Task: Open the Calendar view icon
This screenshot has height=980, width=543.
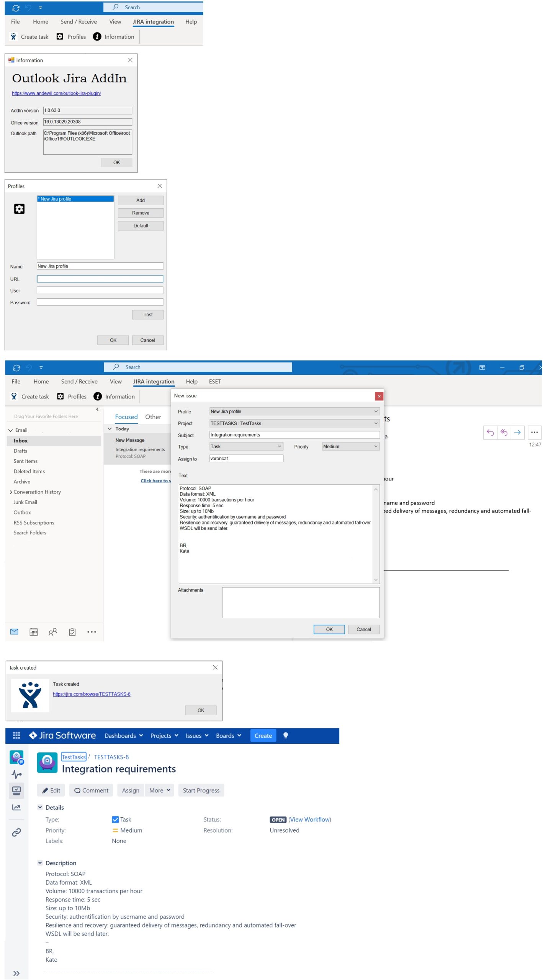Action: click(x=34, y=632)
